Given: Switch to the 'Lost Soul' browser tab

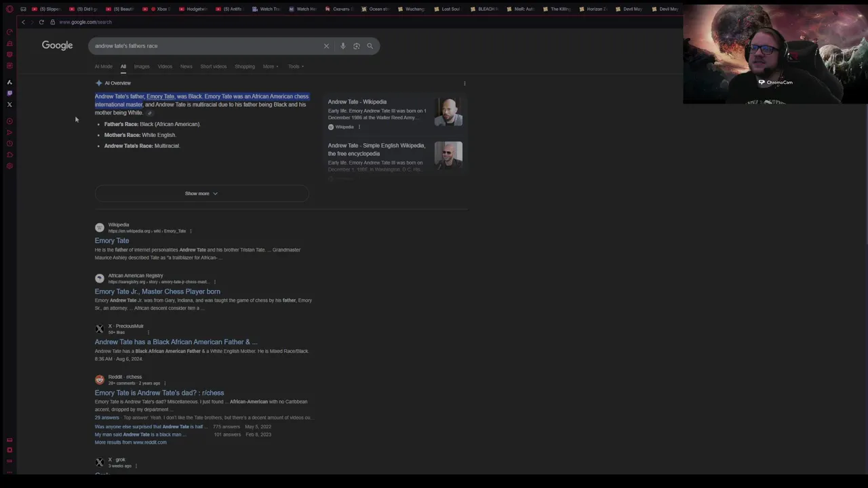Looking at the screenshot, I should click(x=447, y=9).
